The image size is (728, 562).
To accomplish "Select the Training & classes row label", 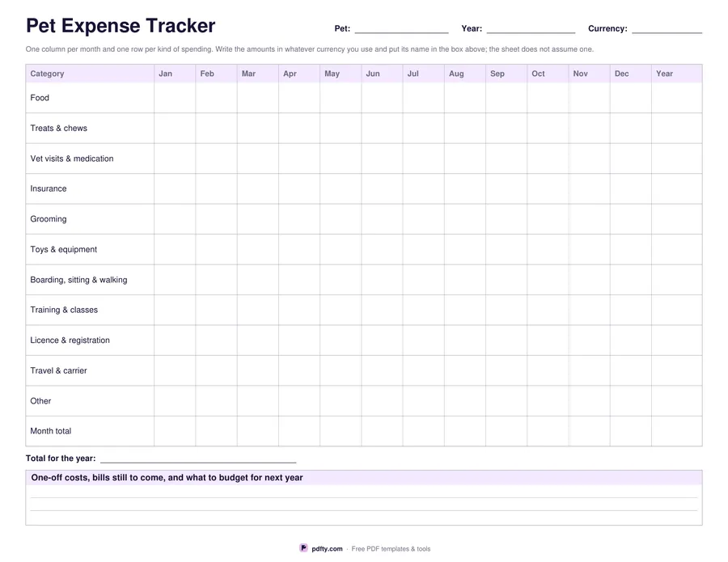I will tap(64, 310).
